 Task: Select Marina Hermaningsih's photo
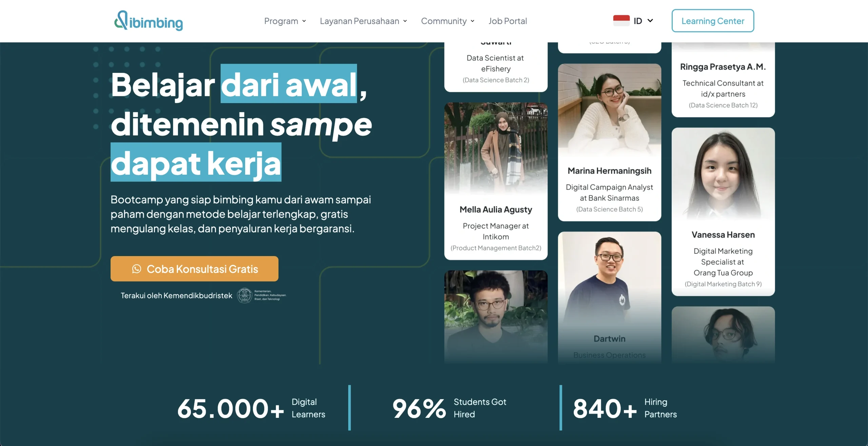pos(609,110)
